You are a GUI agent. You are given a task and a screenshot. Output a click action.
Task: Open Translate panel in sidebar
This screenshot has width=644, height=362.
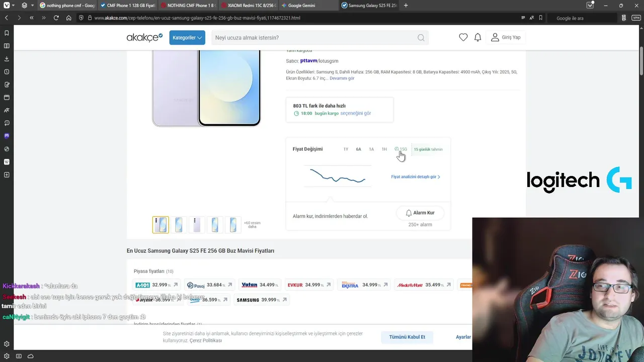(x=7, y=110)
